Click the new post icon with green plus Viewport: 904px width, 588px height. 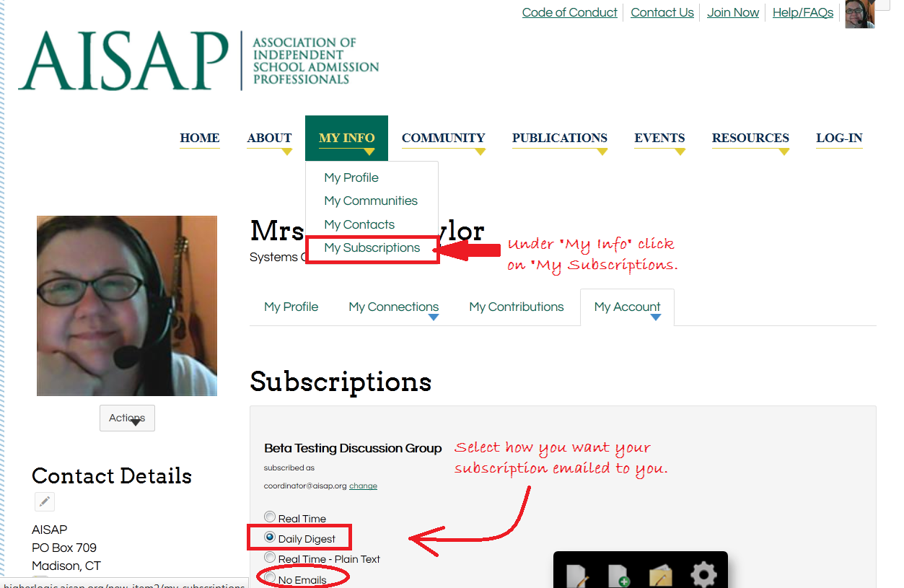tap(618, 576)
